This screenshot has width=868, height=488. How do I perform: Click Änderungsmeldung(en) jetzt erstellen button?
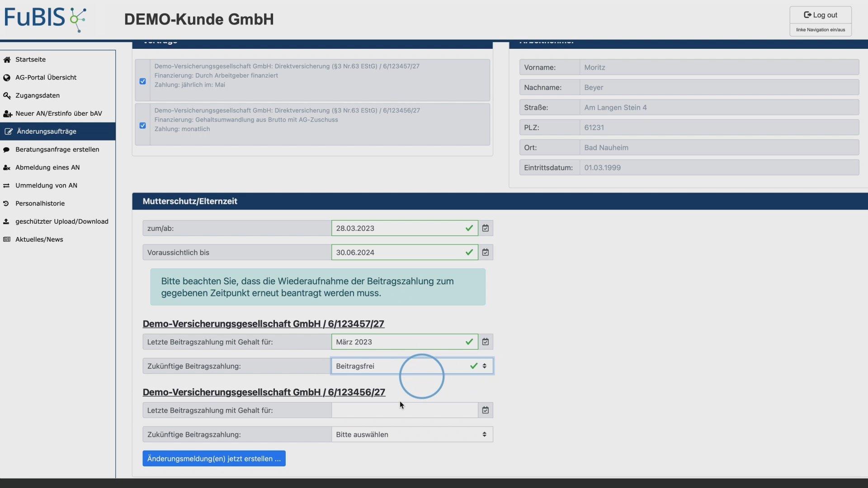click(x=213, y=458)
